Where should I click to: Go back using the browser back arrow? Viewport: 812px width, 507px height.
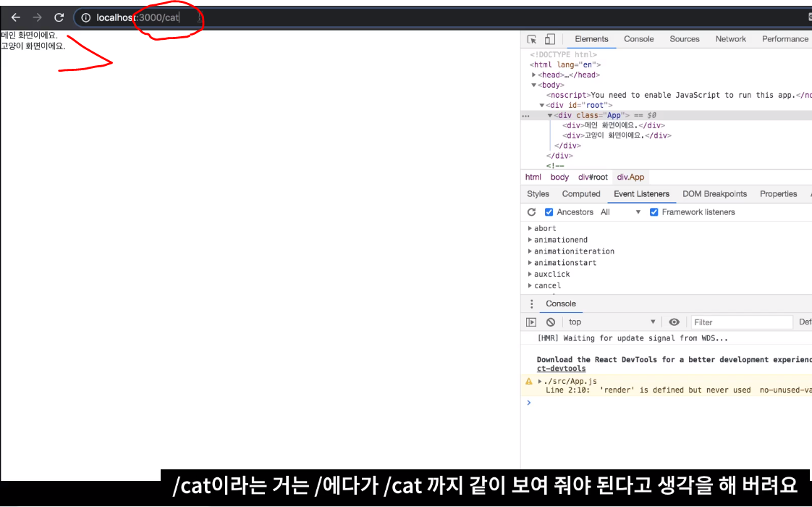point(15,17)
